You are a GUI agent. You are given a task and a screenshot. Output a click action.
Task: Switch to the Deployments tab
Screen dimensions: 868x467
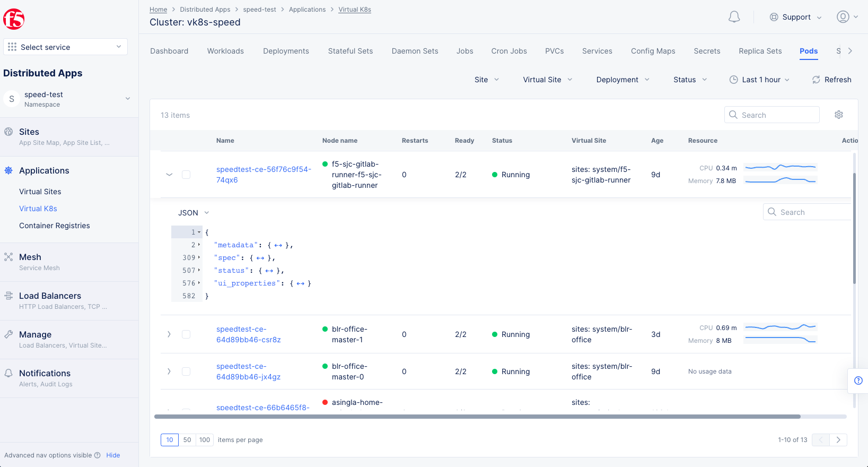click(x=286, y=51)
